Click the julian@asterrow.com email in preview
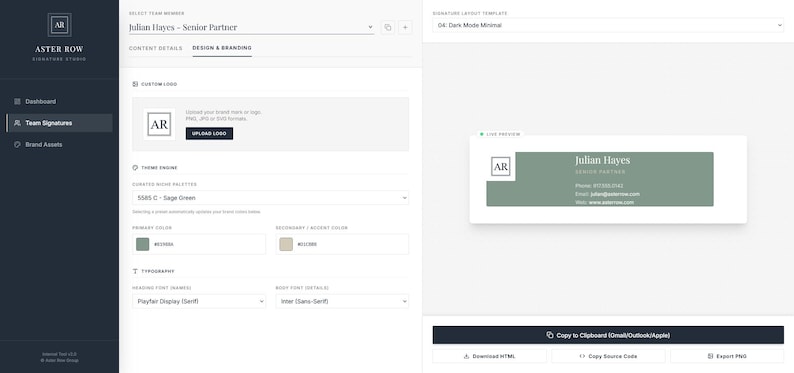794x373 pixels. click(x=615, y=194)
